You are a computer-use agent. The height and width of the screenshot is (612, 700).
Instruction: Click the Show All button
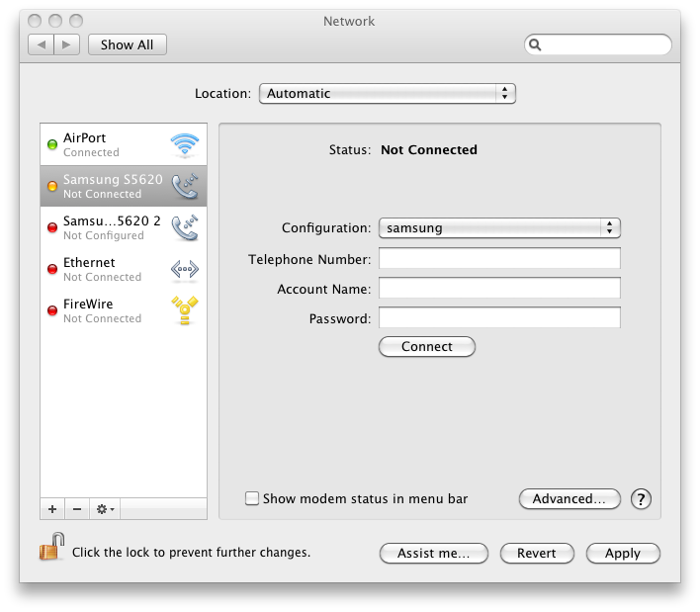(128, 44)
